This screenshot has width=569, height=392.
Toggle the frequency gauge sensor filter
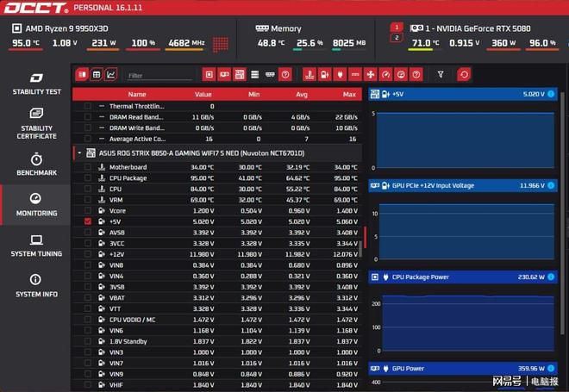(x=385, y=75)
